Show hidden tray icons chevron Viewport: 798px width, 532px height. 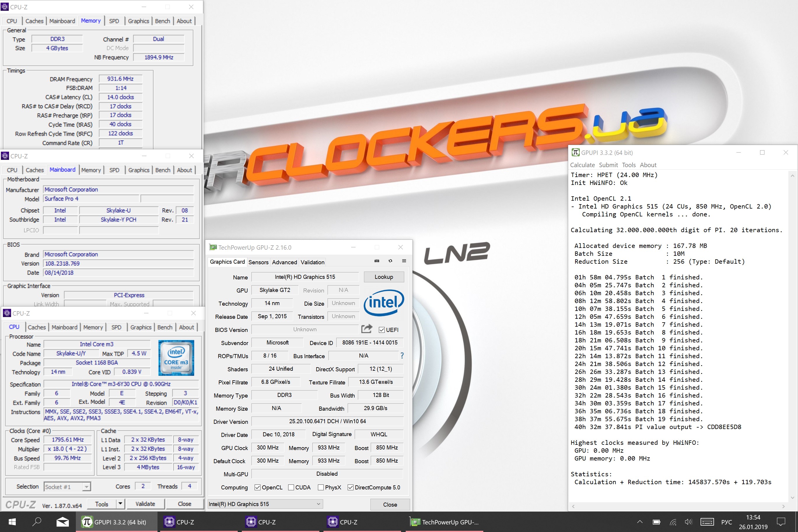pos(640,522)
